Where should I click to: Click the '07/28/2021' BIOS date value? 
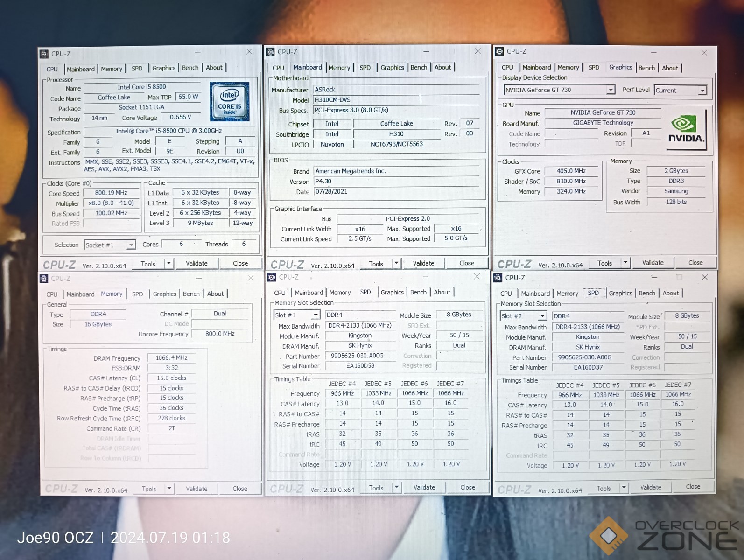[397, 192]
